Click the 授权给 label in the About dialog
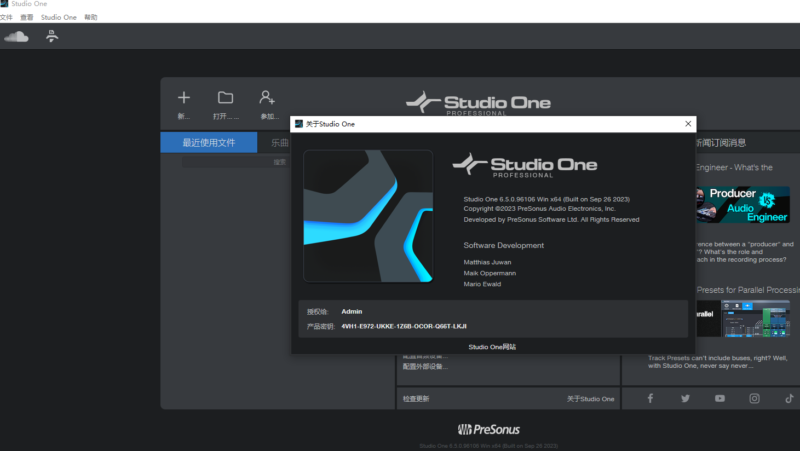 tap(317, 312)
